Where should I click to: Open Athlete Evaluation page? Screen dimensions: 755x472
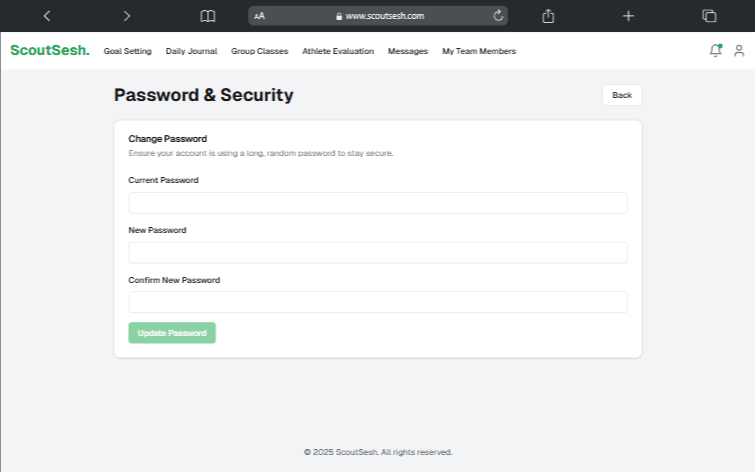point(338,51)
